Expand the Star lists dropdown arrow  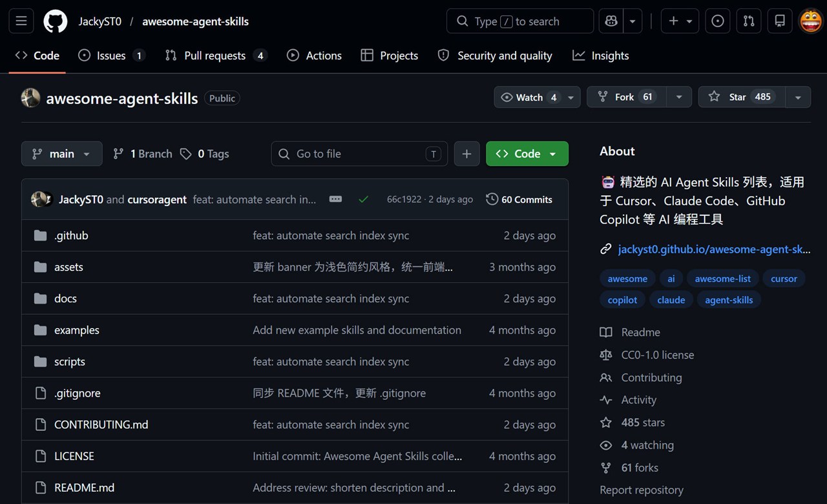coord(798,98)
